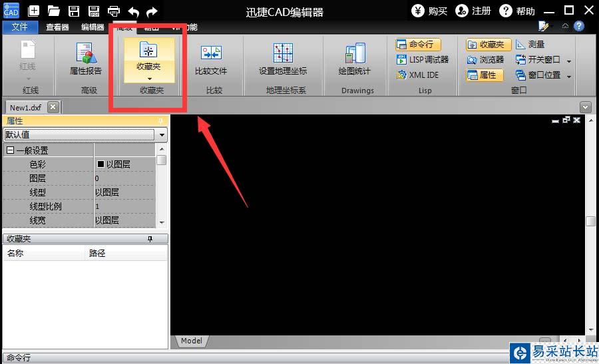This screenshot has height=364, width=599.
Task: Select the 图层 layer value field
Action: [124, 178]
